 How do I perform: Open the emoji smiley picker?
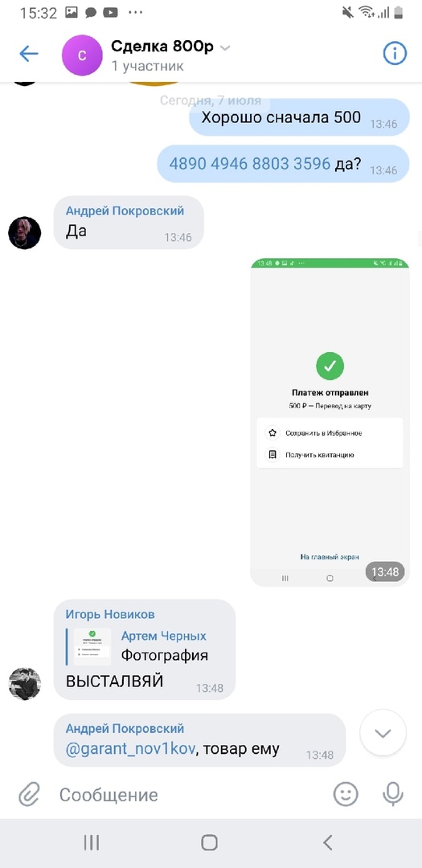(345, 795)
